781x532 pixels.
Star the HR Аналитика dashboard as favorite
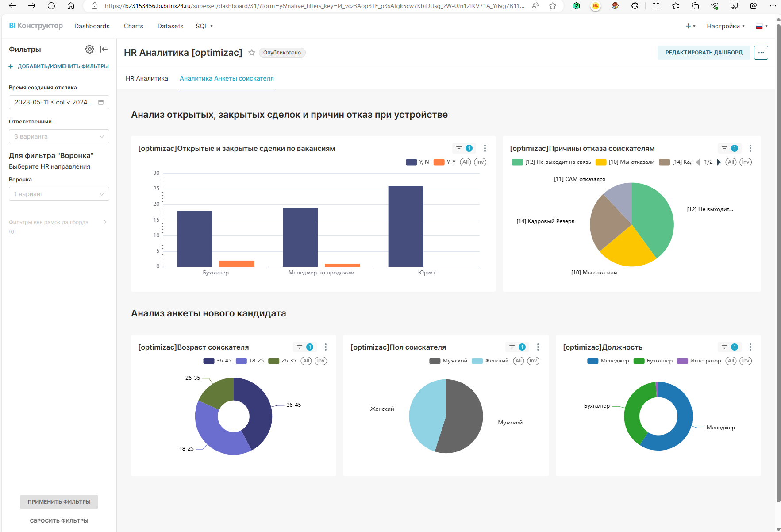[252, 53]
